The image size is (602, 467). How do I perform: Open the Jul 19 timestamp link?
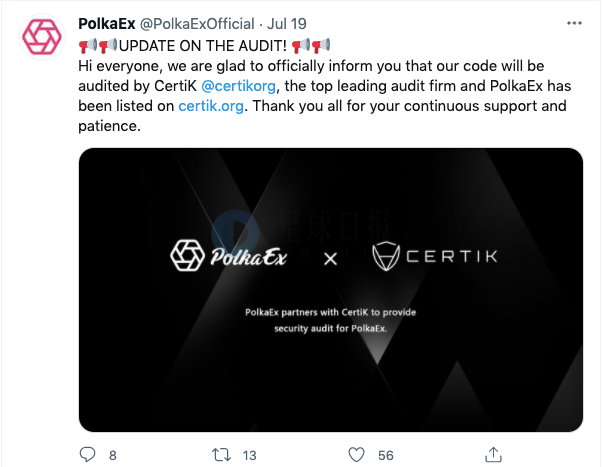coord(286,24)
